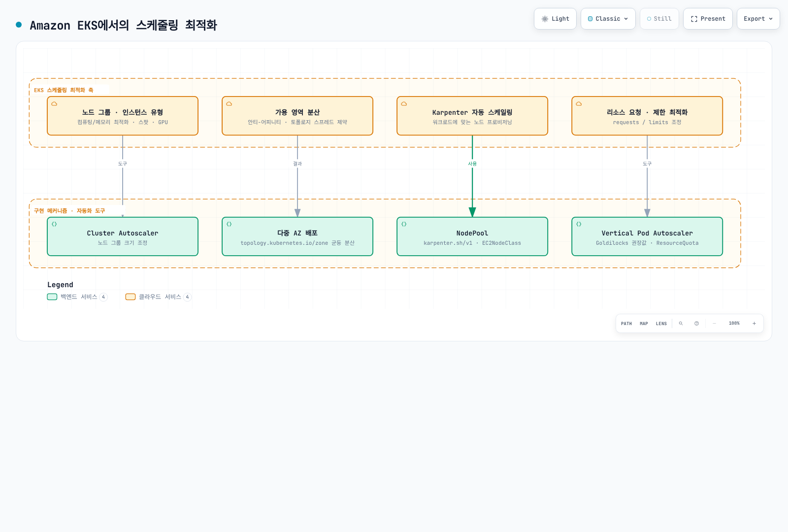This screenshot has height=532, width=788.
Task: Click cloud icon on 리소스 요청 node
Action: tap(579, 104)
